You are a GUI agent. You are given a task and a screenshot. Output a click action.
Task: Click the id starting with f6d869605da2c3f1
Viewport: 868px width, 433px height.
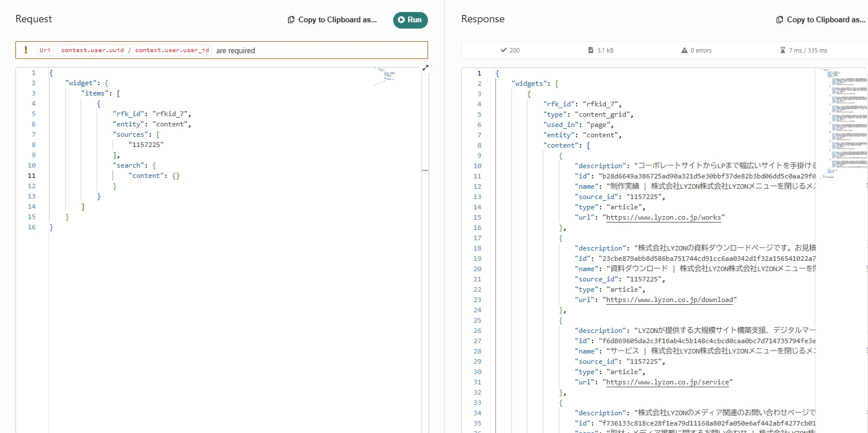pyautogui.click(x=707, y=341)
